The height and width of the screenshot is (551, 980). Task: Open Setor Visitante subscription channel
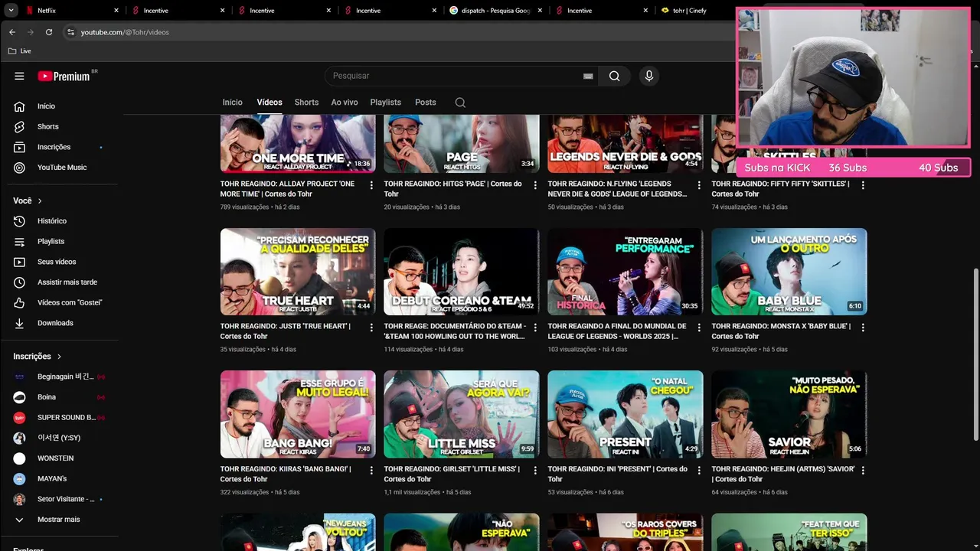64,499
